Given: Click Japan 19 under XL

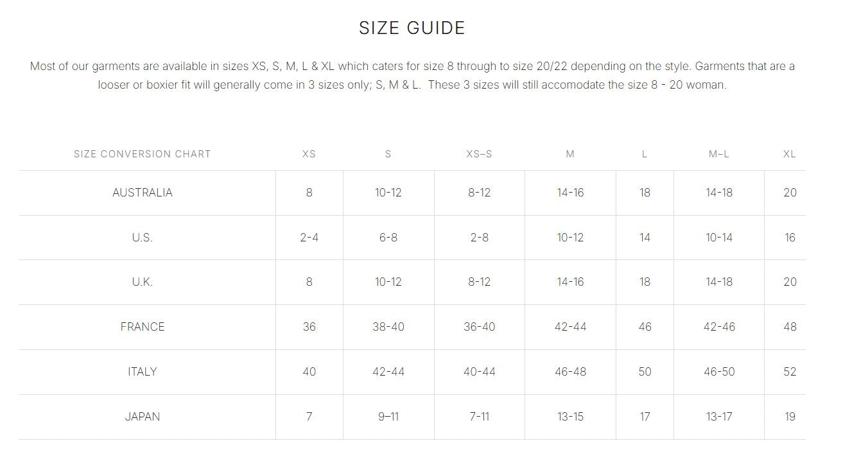Looking at the screenshot, I should coord(790,417).
